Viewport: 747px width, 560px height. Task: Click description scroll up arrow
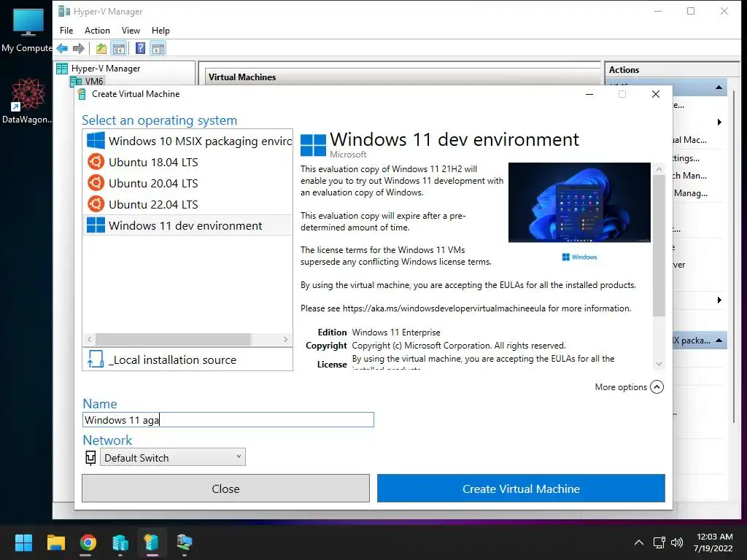pyautogui.click(x=659, y=169)
